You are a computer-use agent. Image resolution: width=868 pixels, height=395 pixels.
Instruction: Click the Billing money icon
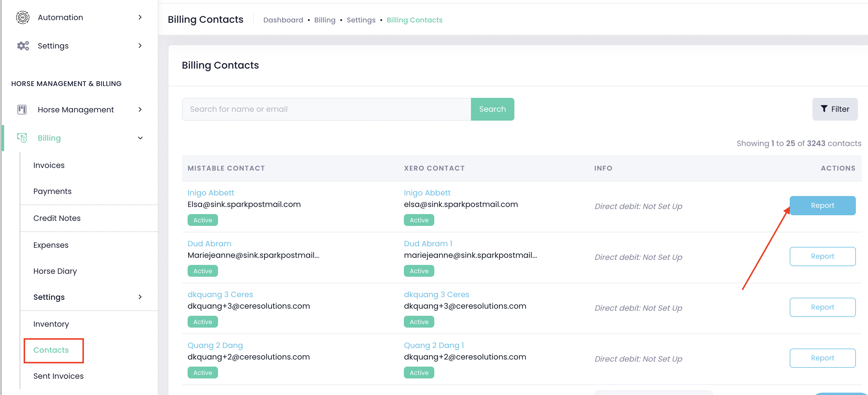(22, 138)
